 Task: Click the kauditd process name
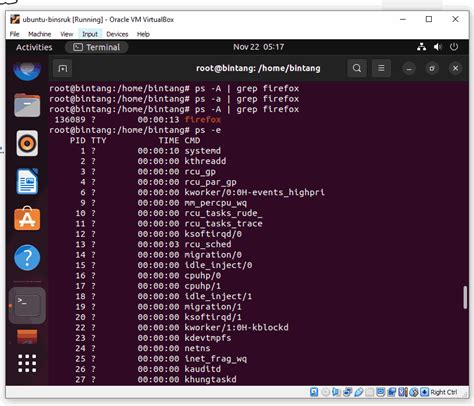point(203,369)
